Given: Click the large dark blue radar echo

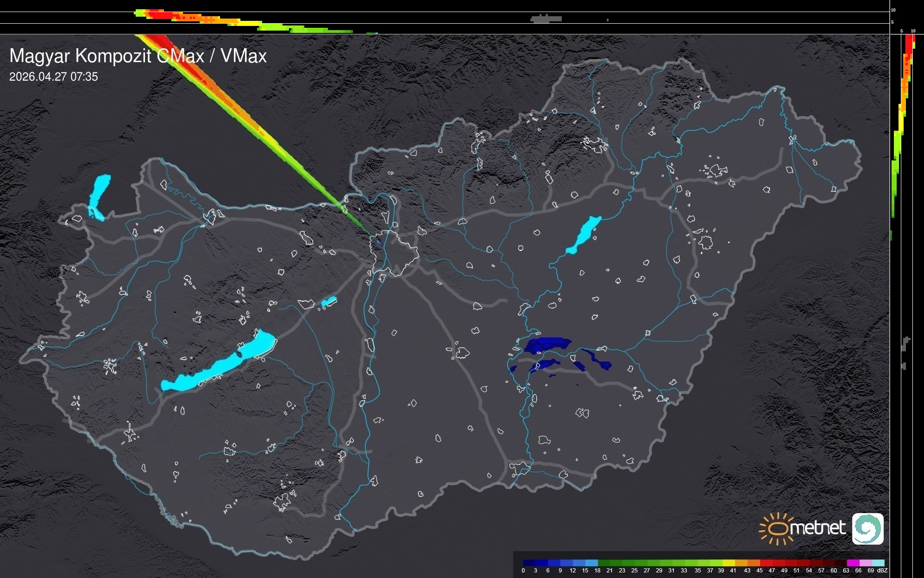Looking at the screenshot, I should [x=547, y=344].
